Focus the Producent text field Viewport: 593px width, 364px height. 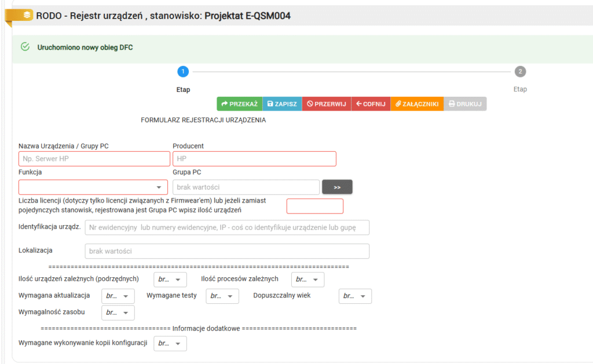(254, 159)
